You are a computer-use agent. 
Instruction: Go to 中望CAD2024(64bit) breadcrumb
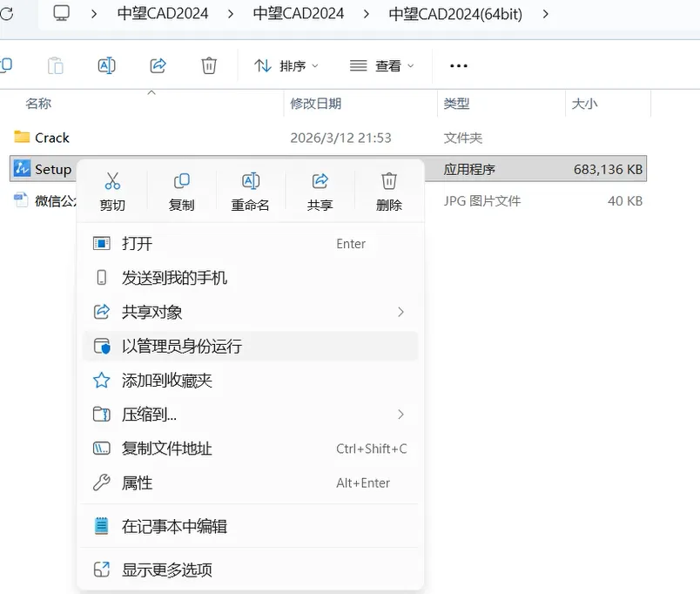tap(455, 14)
